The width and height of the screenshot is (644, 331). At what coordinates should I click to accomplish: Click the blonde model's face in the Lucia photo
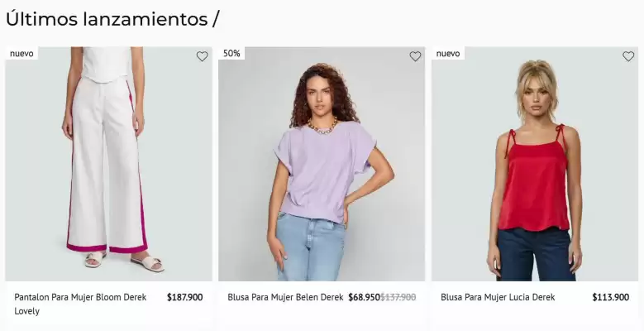(536, 89)
